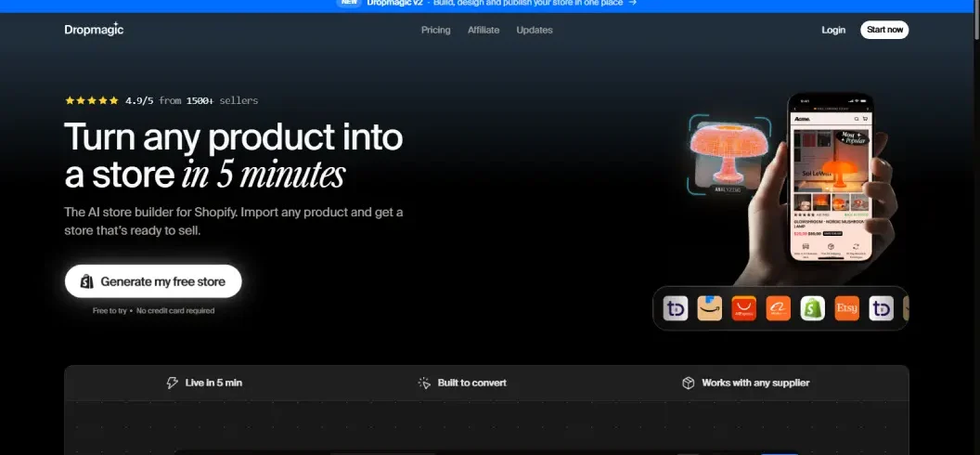Click the Login link
Image resolution: width=980 pixels, height=455 pixels.
click(x=833, y=30)
